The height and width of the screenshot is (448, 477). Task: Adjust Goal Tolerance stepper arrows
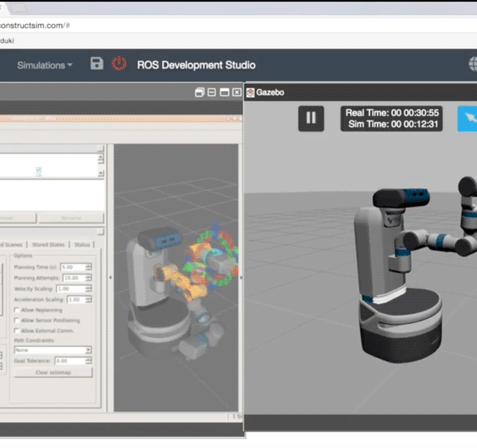[x=88, y=361]
